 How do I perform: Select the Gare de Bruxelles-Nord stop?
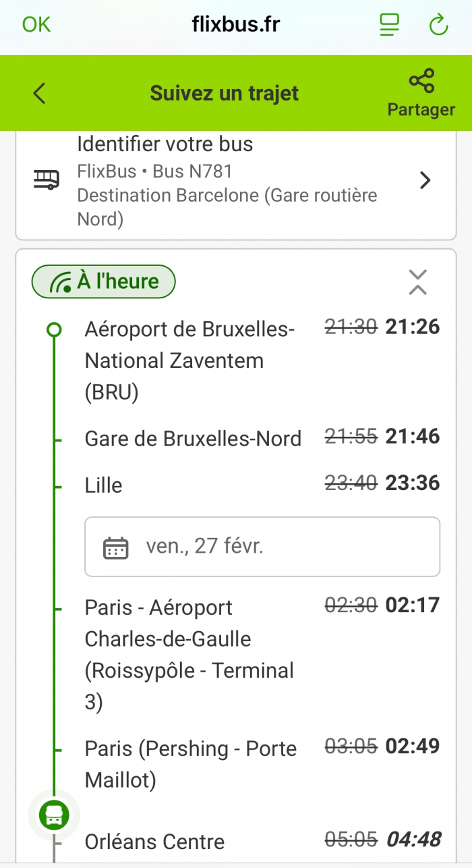click(193, 439)
